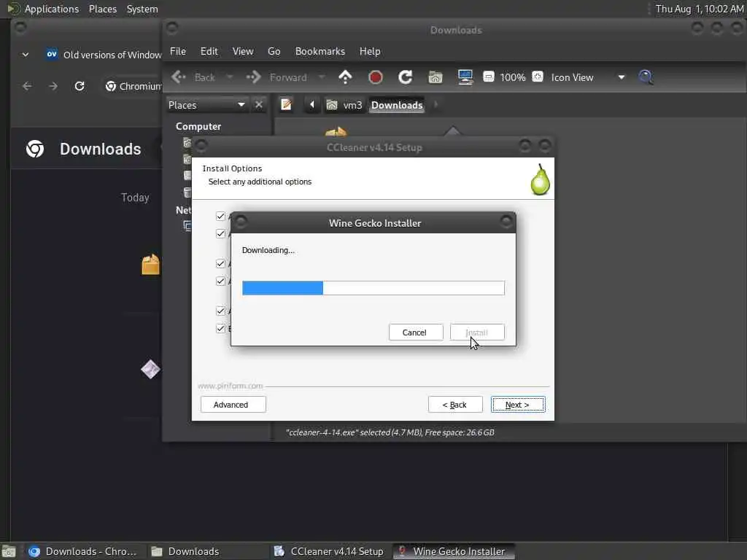Image resolution: width=747 pixels, height=560 pixels.
Task: Go forward in the Chromium window
Action: [53, 86]
